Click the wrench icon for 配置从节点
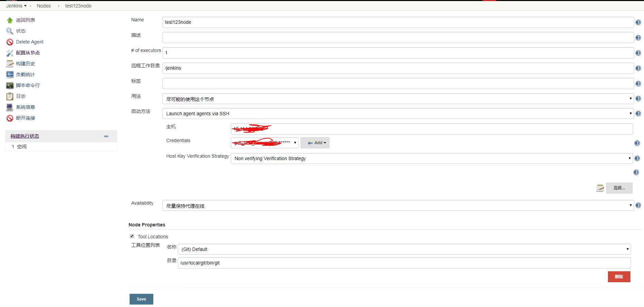 click(10, 53)
